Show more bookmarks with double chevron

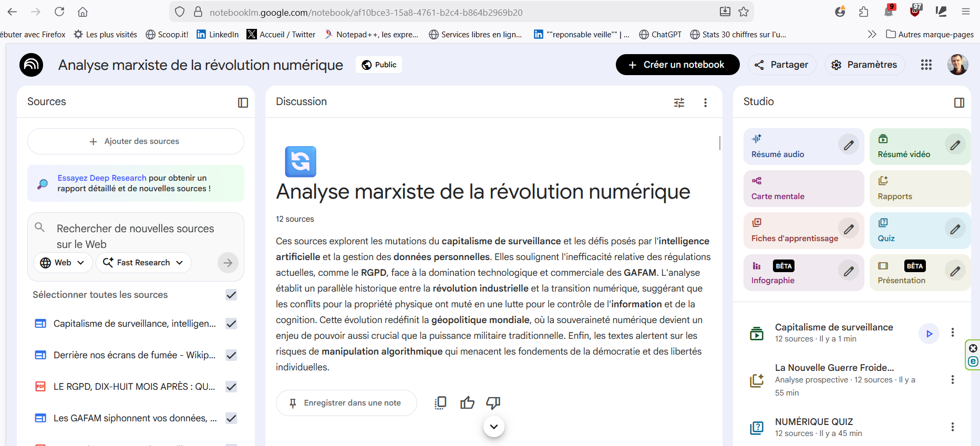[872, 34]
